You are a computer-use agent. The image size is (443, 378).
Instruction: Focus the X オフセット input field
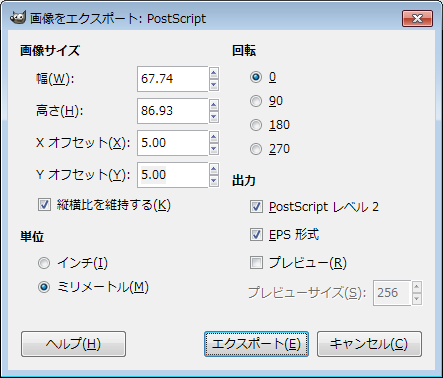173,143
